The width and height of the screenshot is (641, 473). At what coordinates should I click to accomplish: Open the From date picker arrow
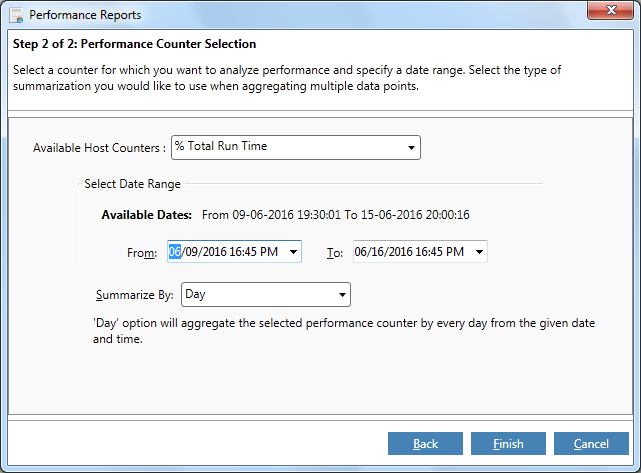click(293, 253)
